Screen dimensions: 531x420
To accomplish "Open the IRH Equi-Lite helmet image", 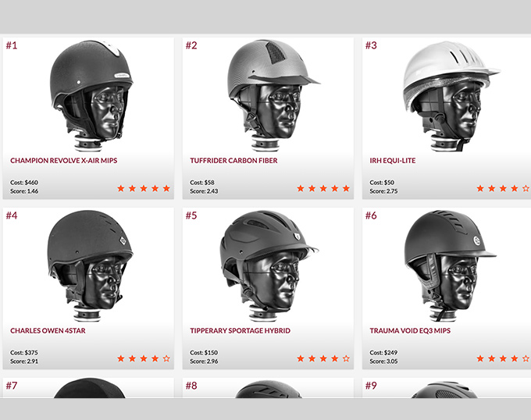I will [451, 96].
